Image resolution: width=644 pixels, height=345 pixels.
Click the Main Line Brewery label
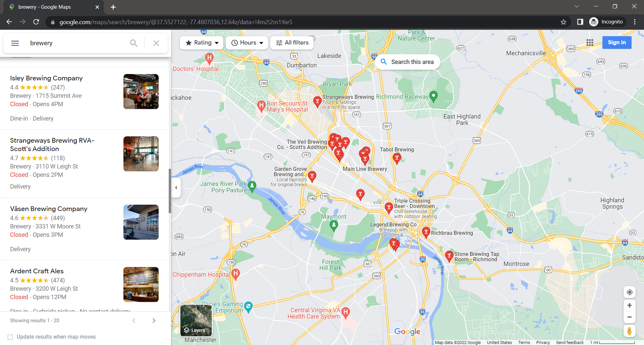click(x=365, y=169)
